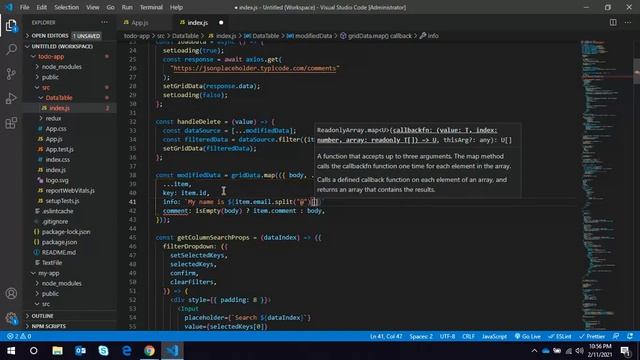This screenshot has width=640, height=360.
Task: Open package.json in the explorer
Action: point(59,242)
